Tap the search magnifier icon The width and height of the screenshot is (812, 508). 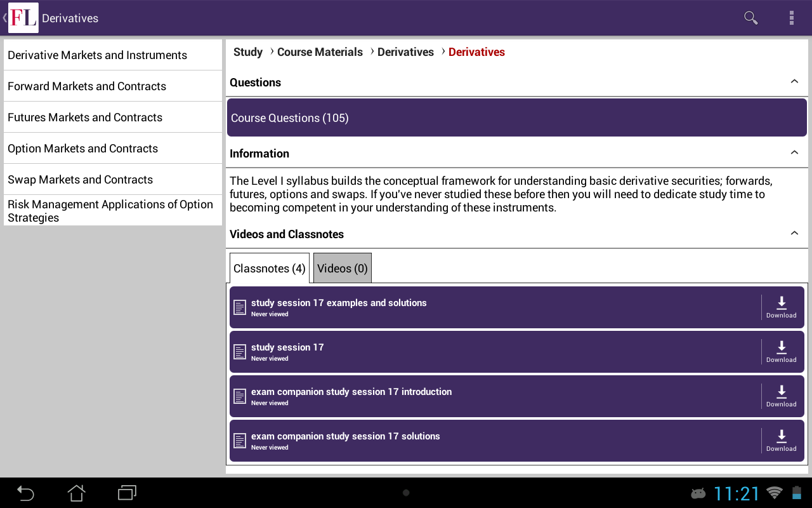click(x=750, y=18)
